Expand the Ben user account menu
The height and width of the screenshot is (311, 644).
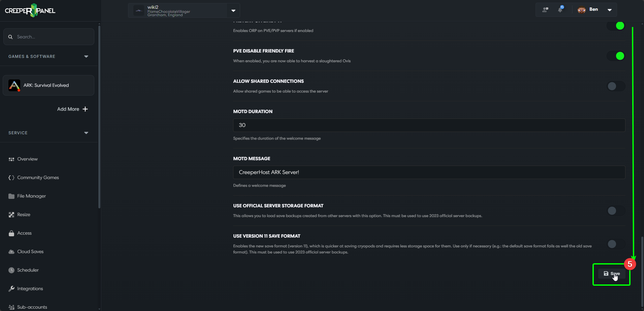(x=609, y=10)
